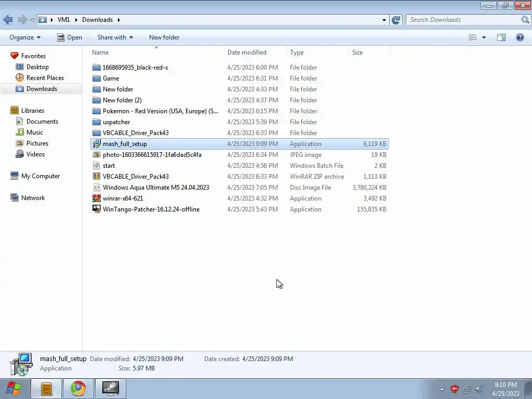Go forward with the Forward arrow
The height and width of the screenshot is (399, 532).
click(x=22, y=20)
